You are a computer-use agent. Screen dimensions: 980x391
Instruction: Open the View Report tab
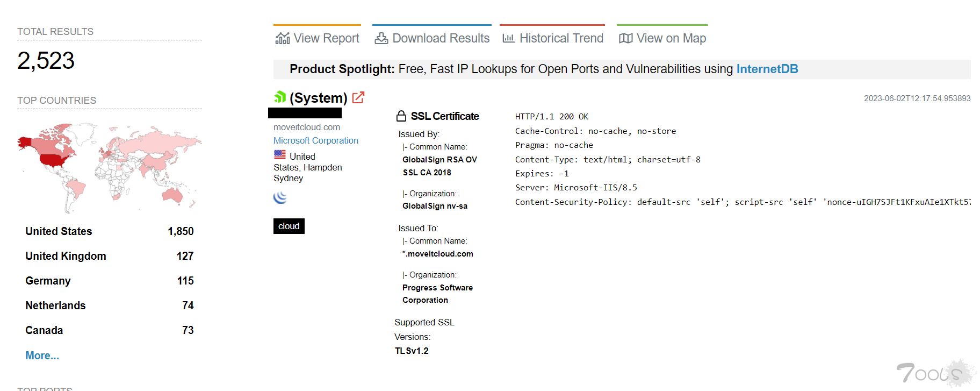pos(326,38)
